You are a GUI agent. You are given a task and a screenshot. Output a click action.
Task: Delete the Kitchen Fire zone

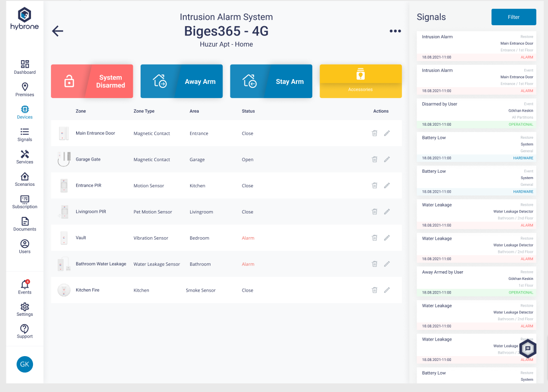click(x=375, y=290)
